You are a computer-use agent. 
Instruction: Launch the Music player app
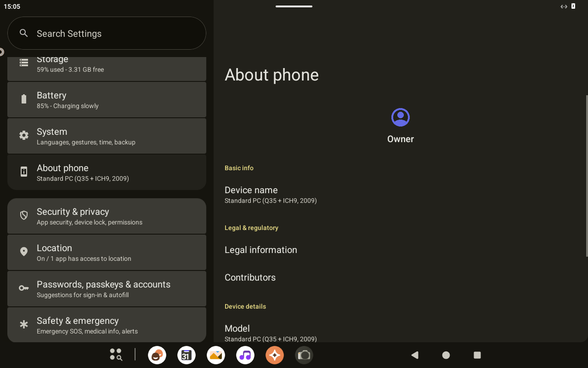245,355
